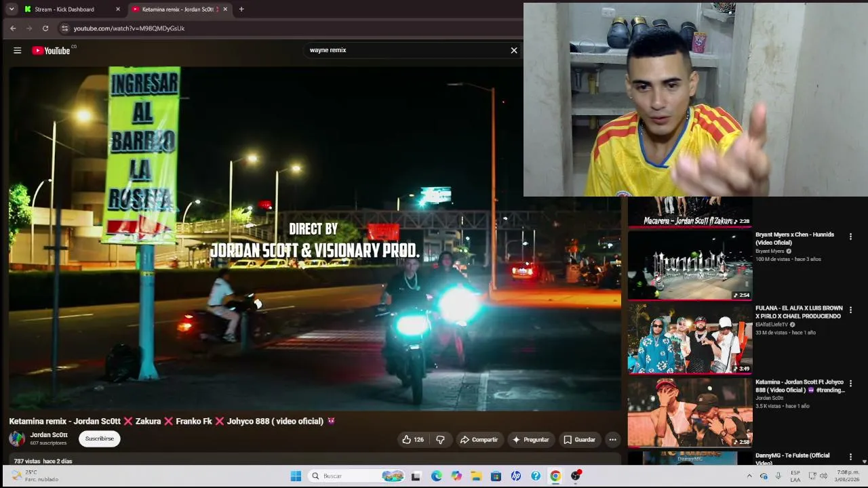Open File Explorer from taskbar
This screenshot has height=488, width=868.
[x=476, y=476]
